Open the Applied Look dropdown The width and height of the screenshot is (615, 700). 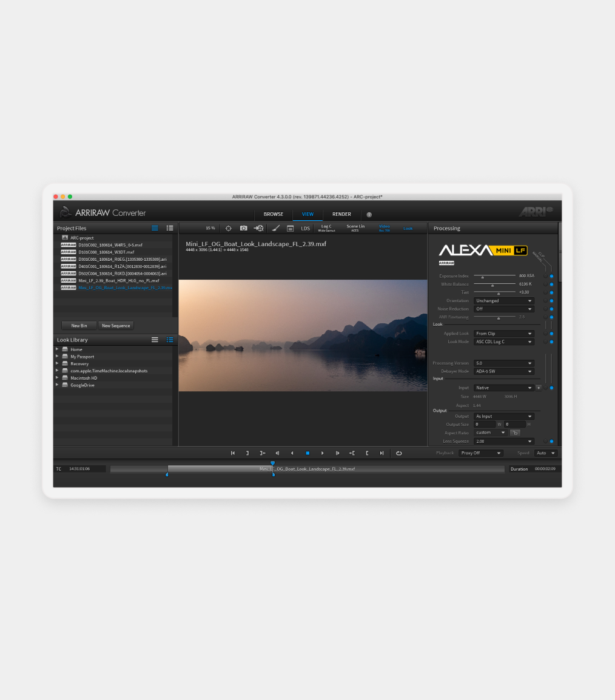504,334
